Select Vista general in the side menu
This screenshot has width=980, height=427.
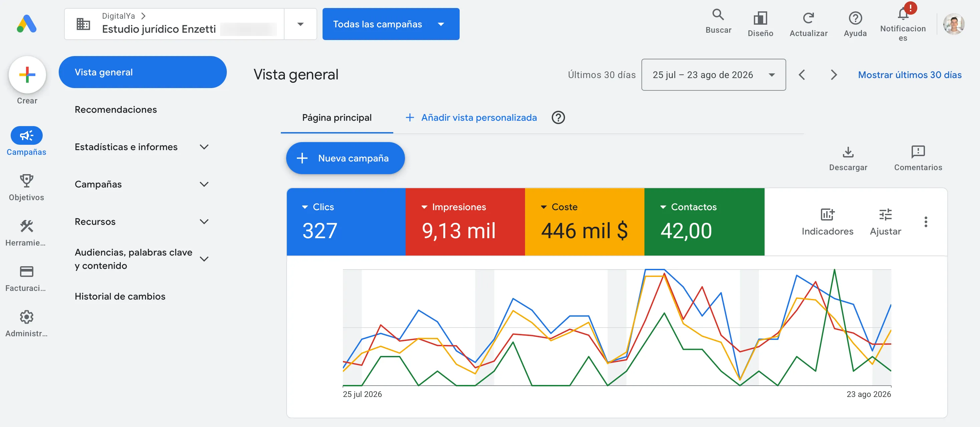(142, 72)
